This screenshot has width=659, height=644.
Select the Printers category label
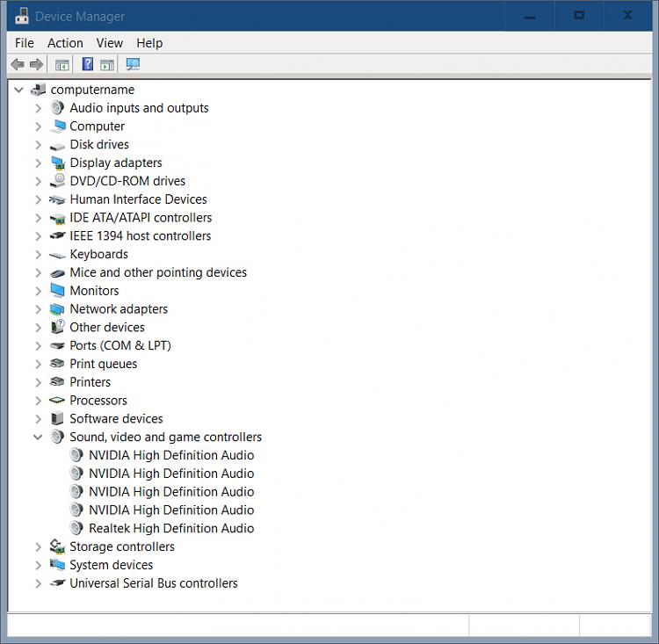click(90, 381)
